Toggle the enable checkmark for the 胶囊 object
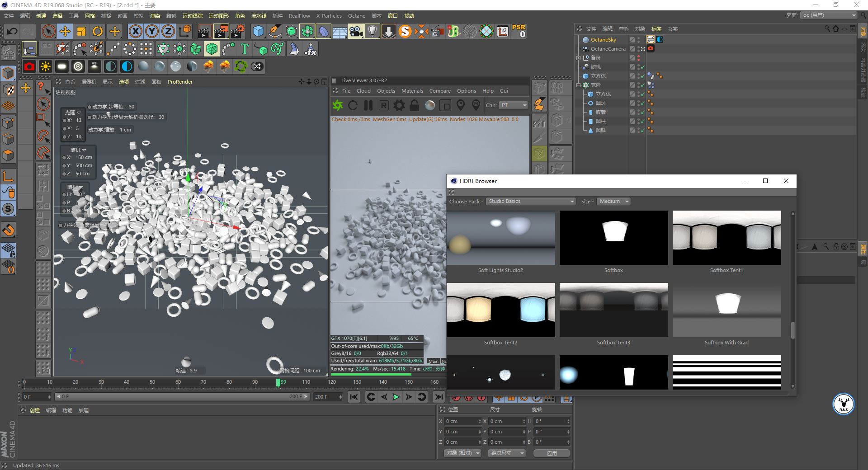The image size is (868, 470). pos(643,112)
